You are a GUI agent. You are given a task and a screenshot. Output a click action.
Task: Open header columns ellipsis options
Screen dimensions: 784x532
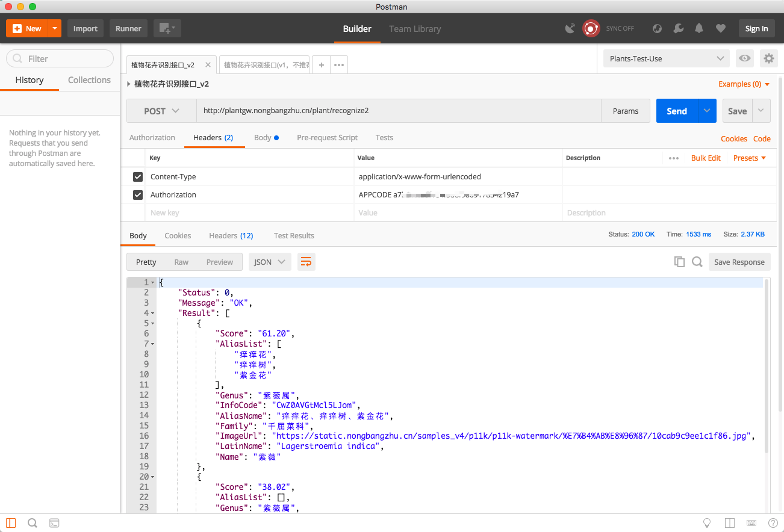tap(674, 158)
